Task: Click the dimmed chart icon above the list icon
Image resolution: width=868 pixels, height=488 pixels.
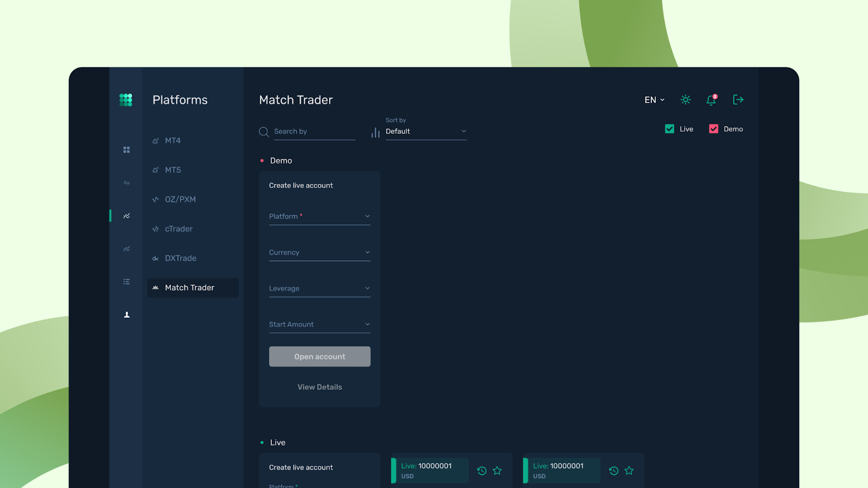Action: (x=126, y=249)
